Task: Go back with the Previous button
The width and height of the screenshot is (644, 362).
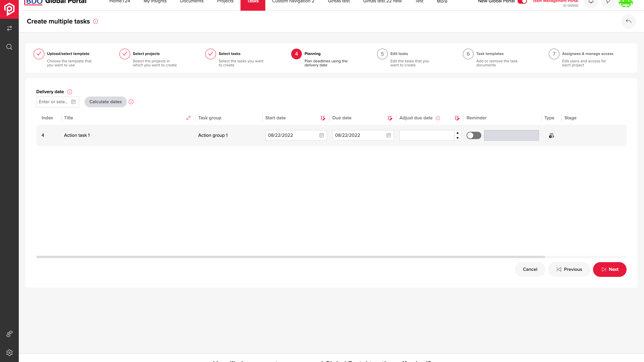Action: click(x=569, y=269)
